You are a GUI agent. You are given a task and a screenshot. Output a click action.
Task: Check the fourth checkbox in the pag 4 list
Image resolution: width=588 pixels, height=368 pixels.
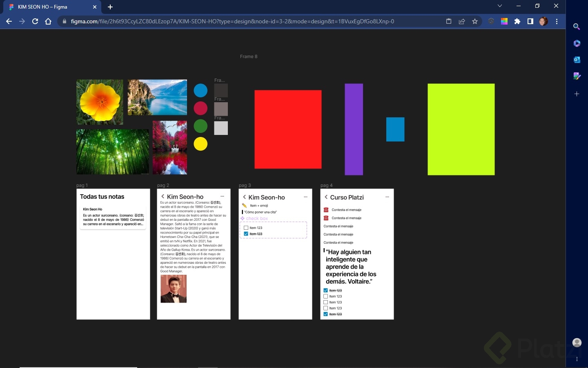click(325, 308)
